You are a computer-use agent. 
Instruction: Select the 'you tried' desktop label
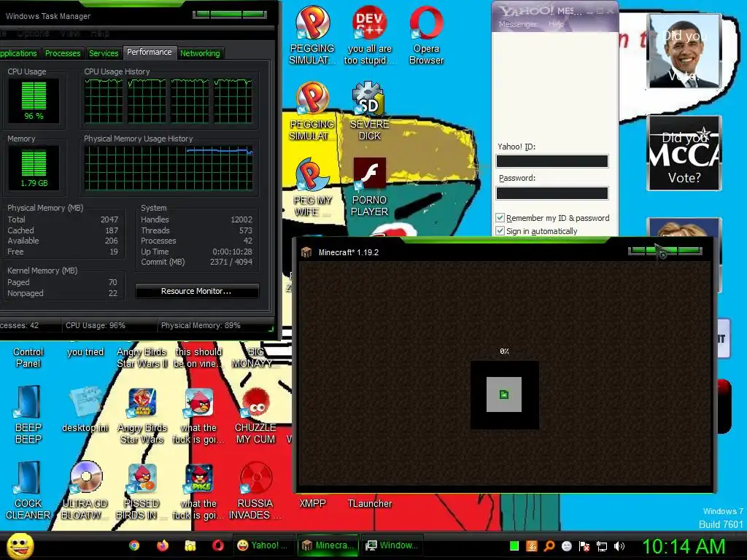85,352
